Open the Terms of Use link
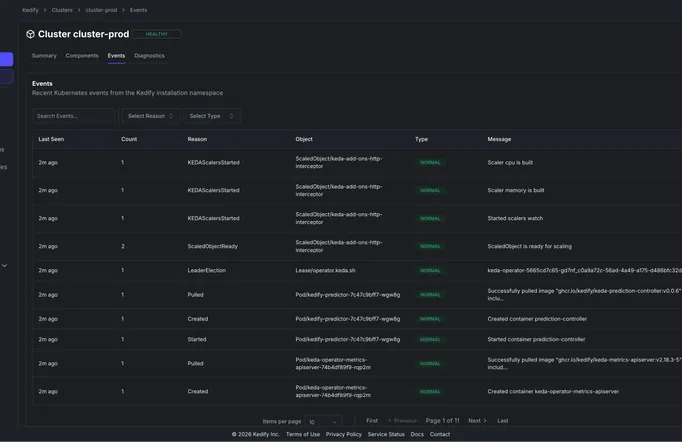This screenshot has height=442, width=682. (303, 434)
